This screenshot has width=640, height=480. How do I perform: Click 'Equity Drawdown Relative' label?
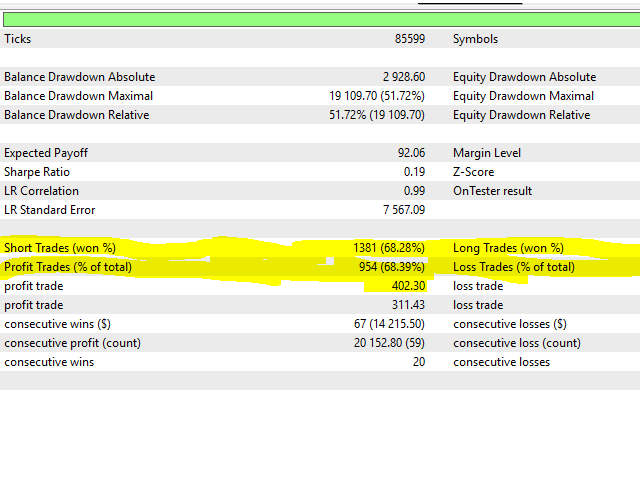coord(522,115)
